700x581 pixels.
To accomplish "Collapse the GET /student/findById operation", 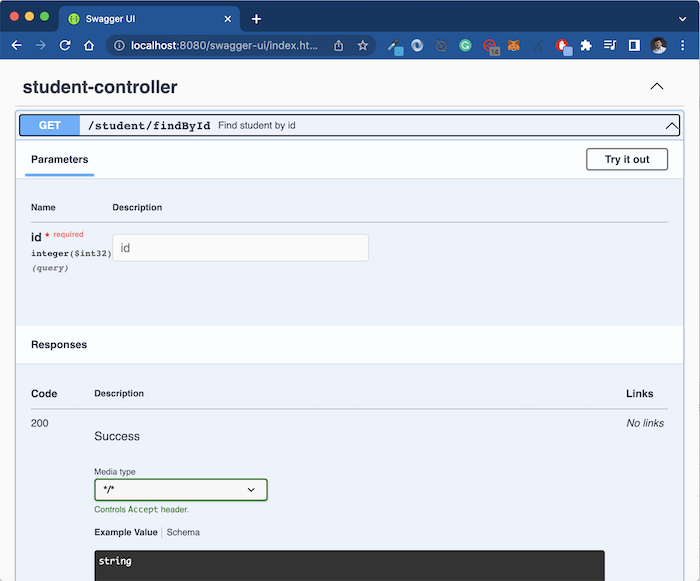I will click(x=671, y=125).
